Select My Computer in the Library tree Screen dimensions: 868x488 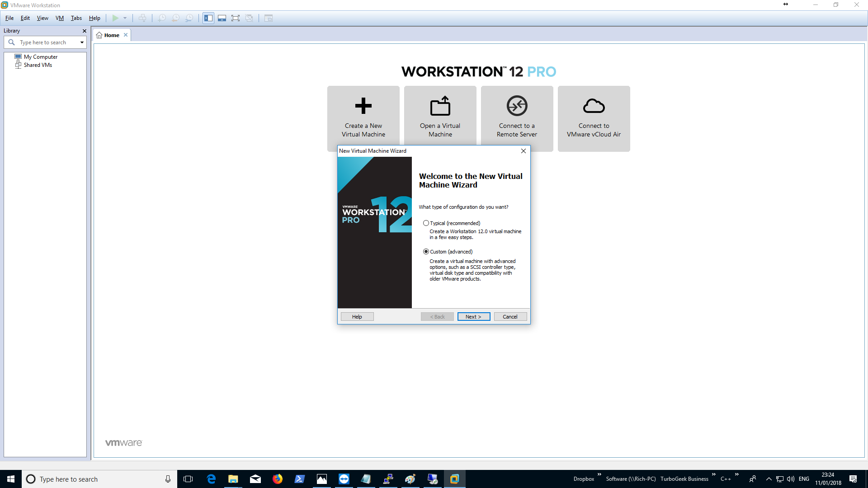tap(41, 57)
